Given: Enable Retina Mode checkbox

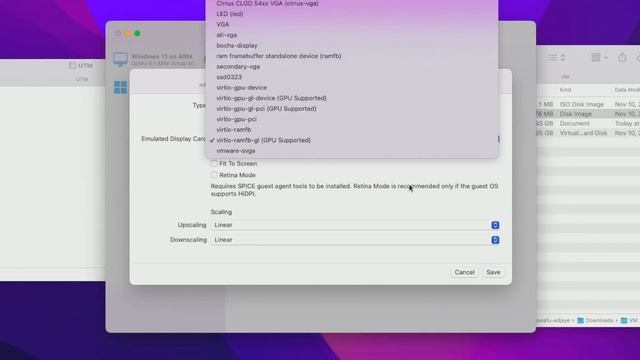Looking at the screenshot, I should 214,175.
